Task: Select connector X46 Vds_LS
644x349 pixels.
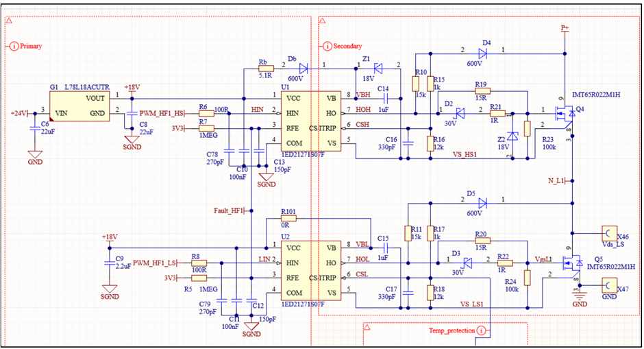Action: point(610,233)
